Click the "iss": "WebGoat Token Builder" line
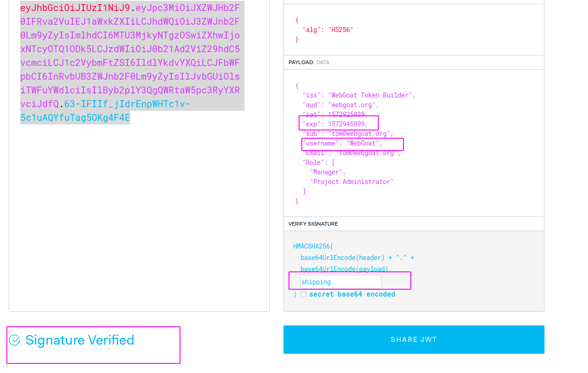 359,95
